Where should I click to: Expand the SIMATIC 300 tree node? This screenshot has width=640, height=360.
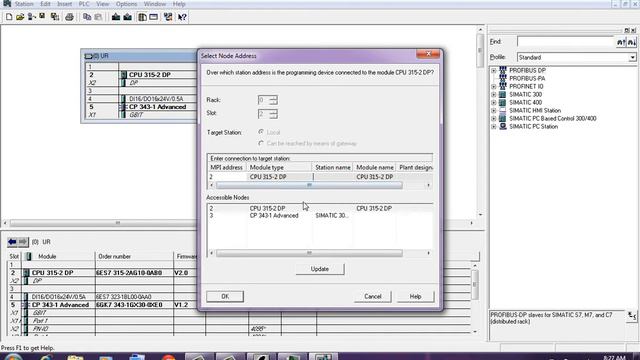[x=494, y=94]
